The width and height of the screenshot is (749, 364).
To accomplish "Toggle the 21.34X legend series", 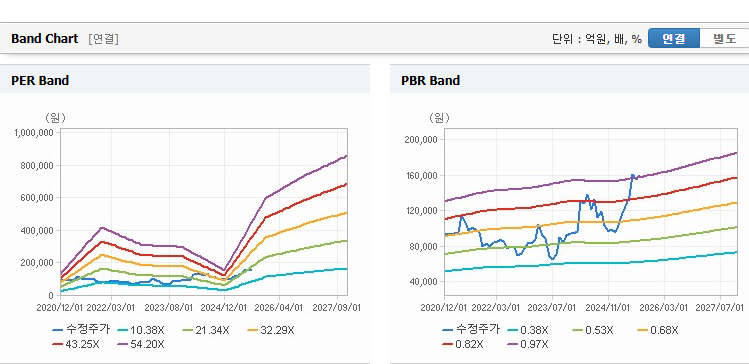I will 205,330.
